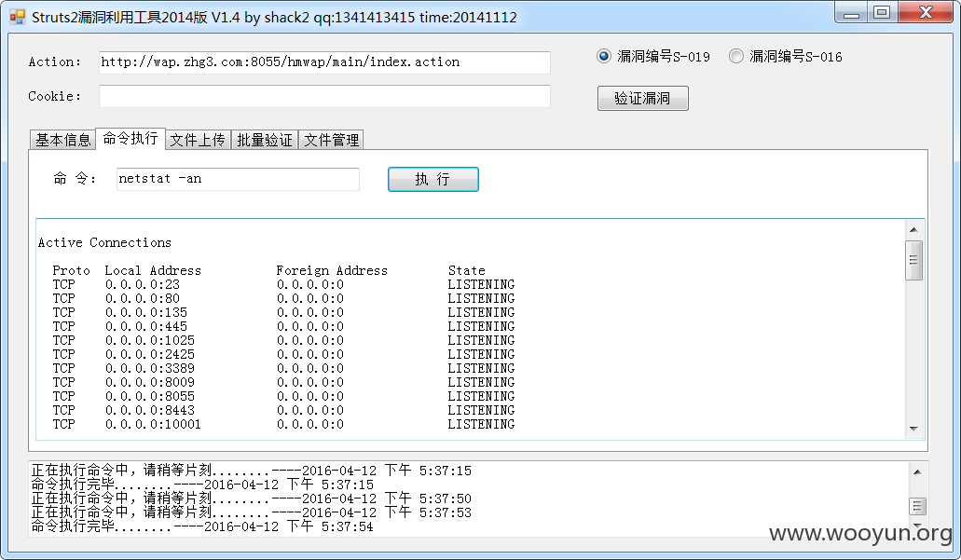Click the row with 0.0.0.0:23
The height and width of the screenshot is (560, 961).
point(283,284)
